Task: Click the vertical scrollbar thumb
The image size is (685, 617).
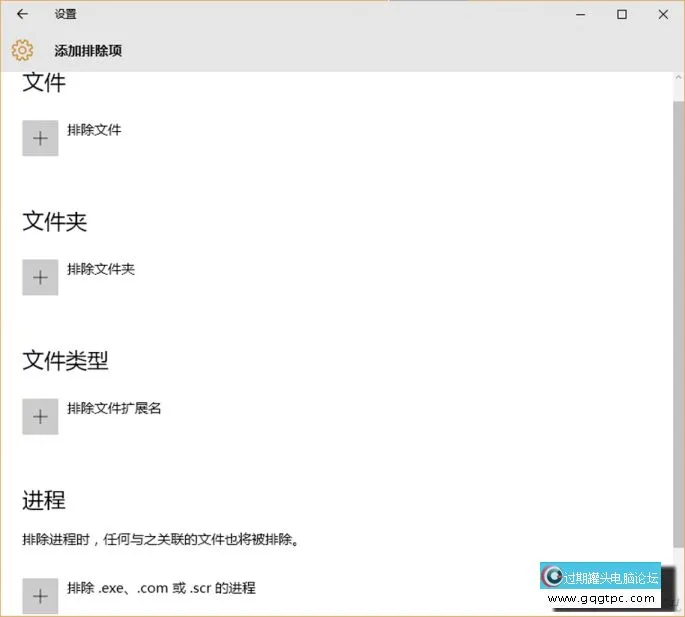Action: [x=678, y=324]
